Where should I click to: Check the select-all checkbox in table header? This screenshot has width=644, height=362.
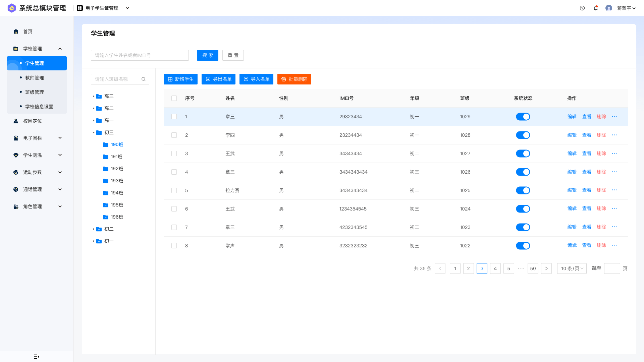coord(174,98)
